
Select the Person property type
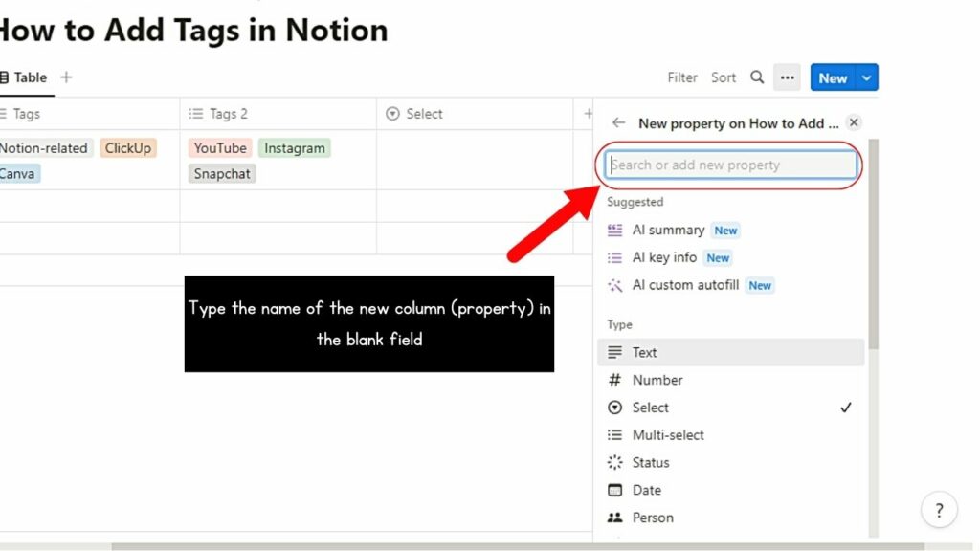pos(652,517)
